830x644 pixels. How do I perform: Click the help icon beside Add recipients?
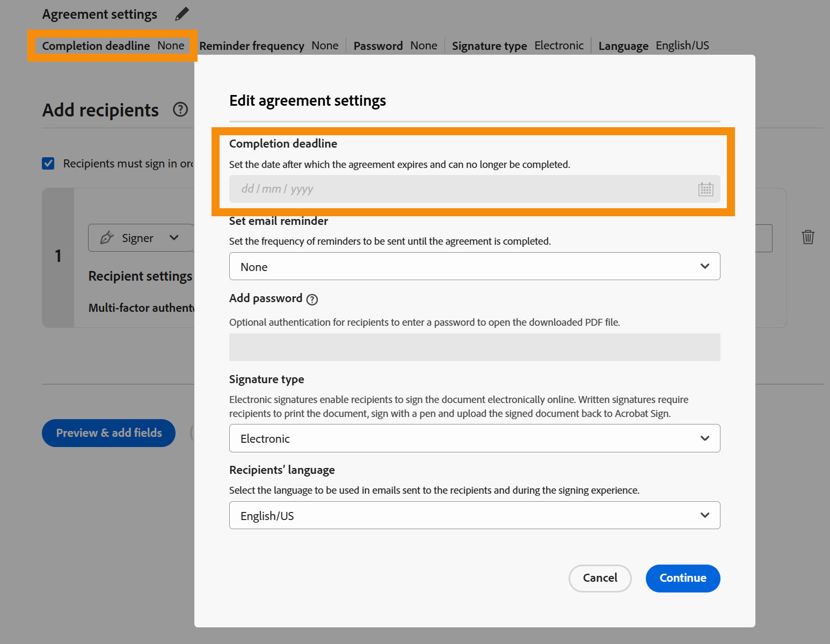(180, 109)
